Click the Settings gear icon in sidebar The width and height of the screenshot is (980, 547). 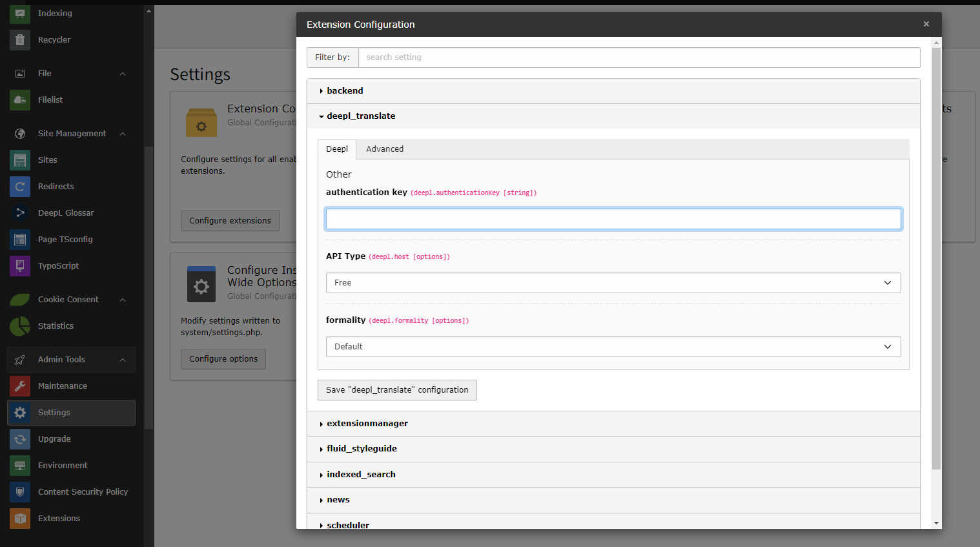click(x=20, y=412)
